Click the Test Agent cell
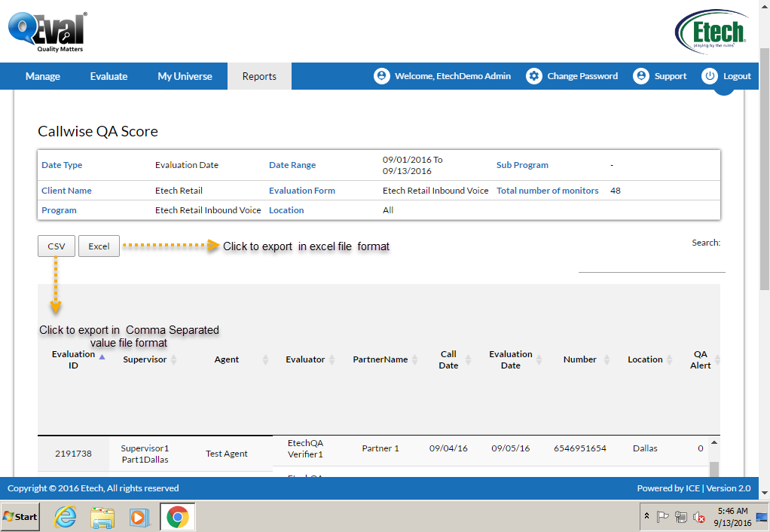Viewport: 770px width, 532px height. pyautogui.click(x=226, y=454)
